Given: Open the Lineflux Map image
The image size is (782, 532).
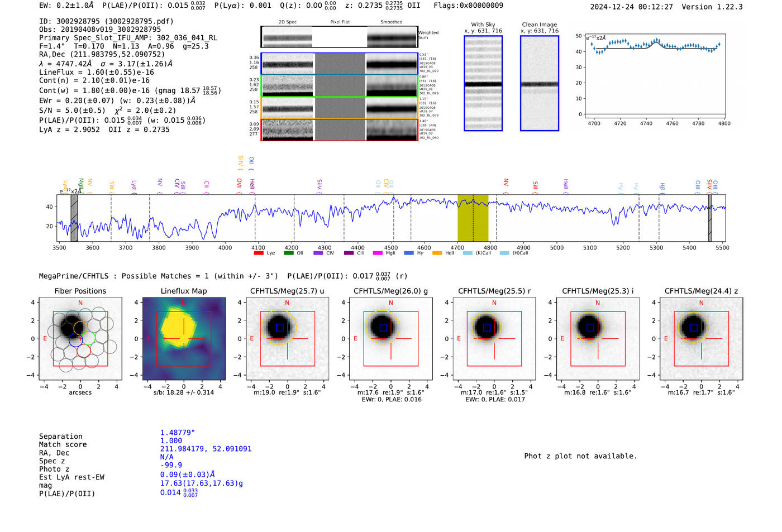Looking at the screenshot, I should [x=184, y=339].
